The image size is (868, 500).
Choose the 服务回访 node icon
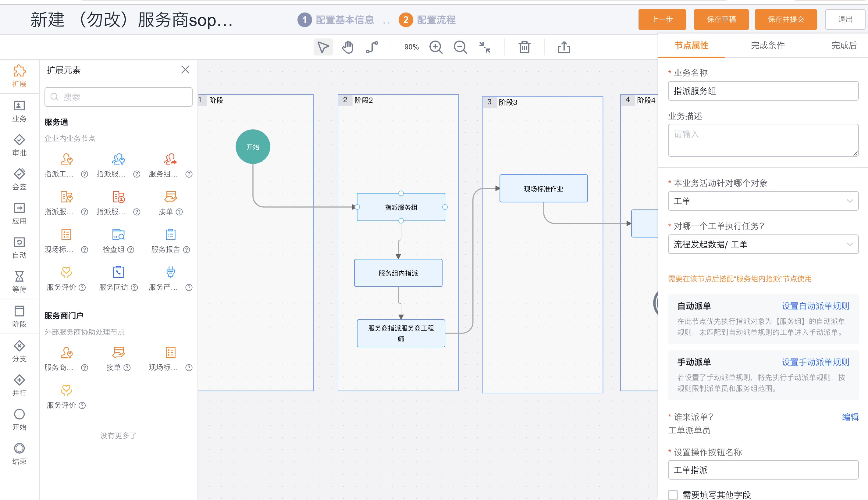tap(119, 272)
